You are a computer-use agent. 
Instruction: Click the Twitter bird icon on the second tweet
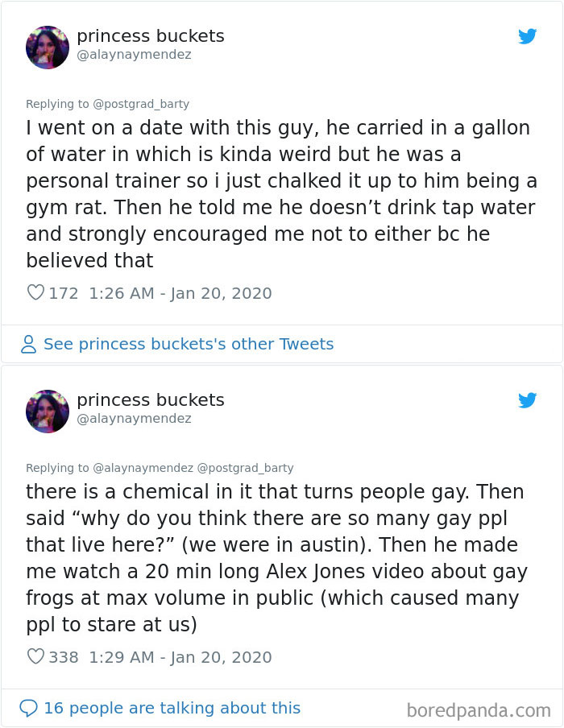click(x=528, y=400)
